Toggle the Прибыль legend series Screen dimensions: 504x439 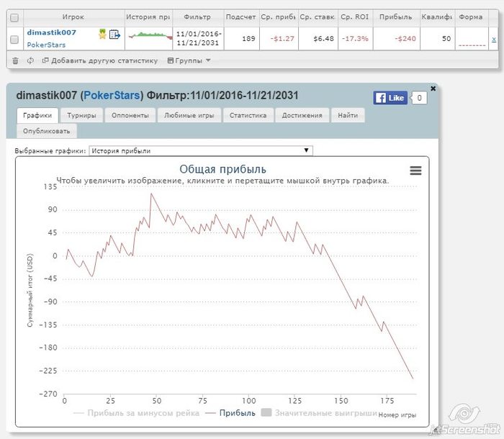click(230, 413)
